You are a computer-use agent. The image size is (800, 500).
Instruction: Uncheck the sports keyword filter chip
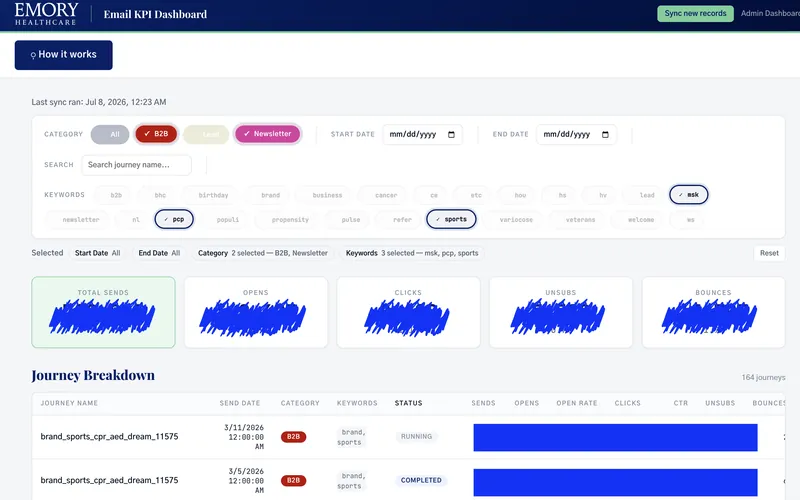451,219
